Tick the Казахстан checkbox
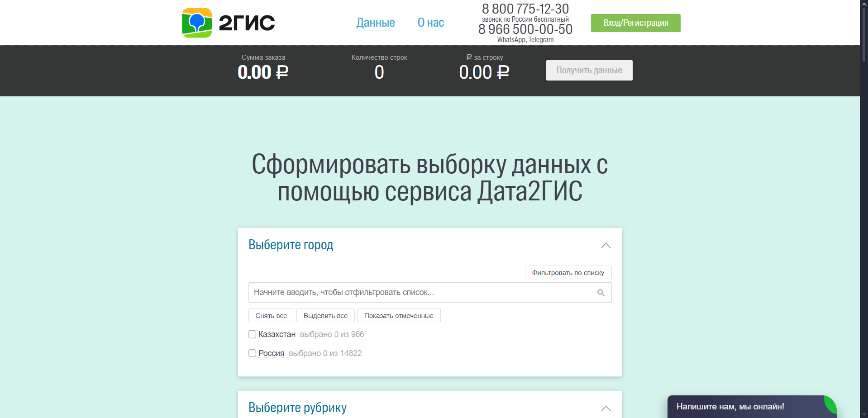Screen dimensions: 868x418 tap(253, 334)
